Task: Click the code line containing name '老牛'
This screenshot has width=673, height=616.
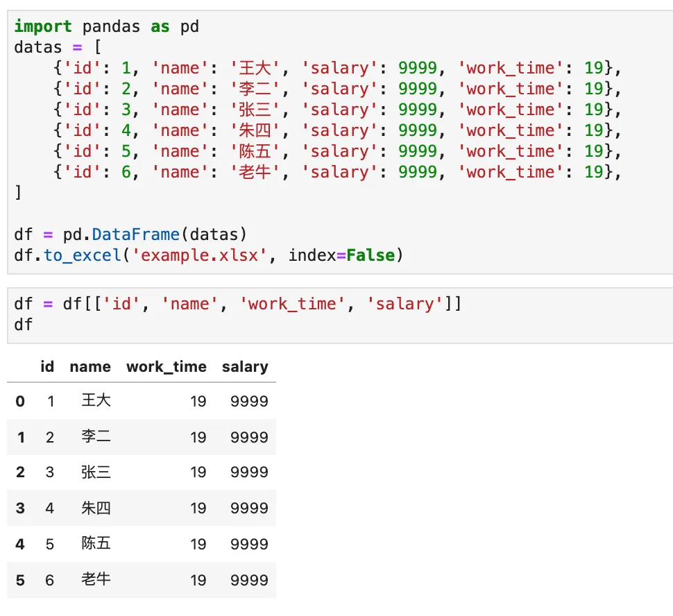Action: (x=337, y=173)
